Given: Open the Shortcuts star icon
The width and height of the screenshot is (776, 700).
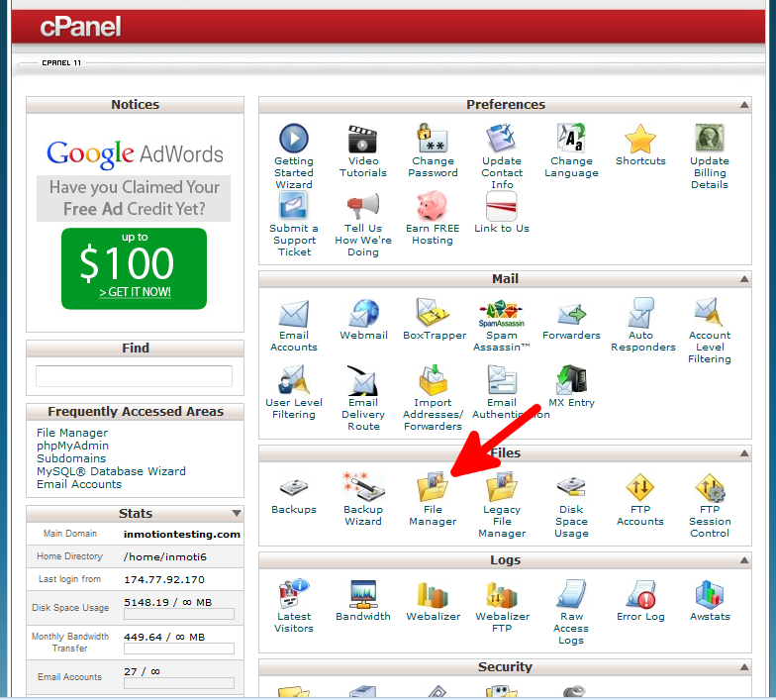Looking at the screenshot, I should [640, 139].
